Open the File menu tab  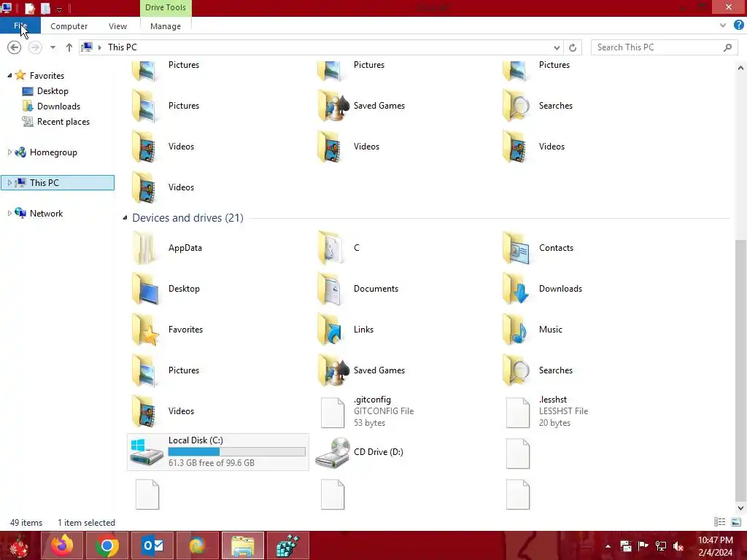[x=20, y=26]
